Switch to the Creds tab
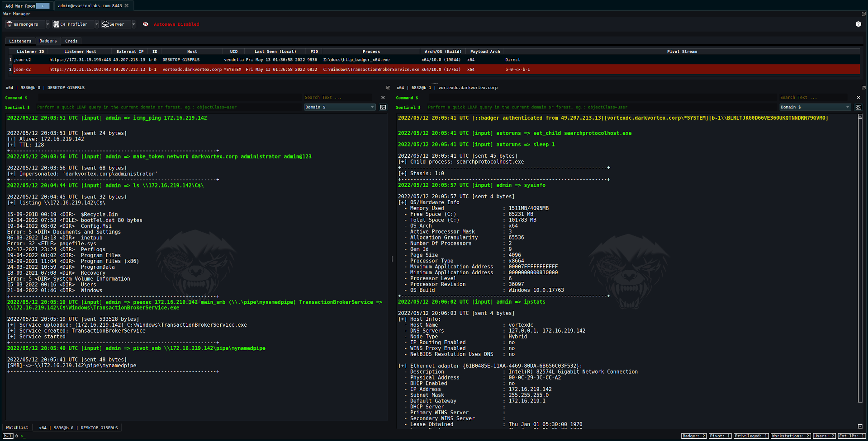The height and width of the screenshot is (441, 868). (71, 41)
